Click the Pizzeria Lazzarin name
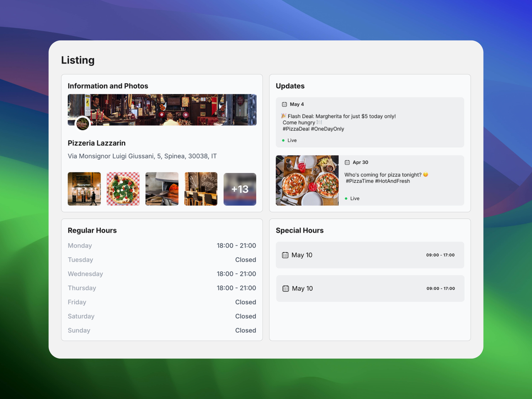Image resolution: width=532 pixels, height=399 pixels. 97,143
